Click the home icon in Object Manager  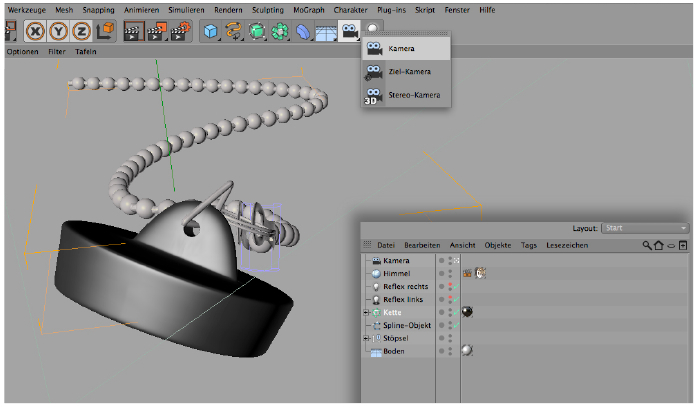point(659,245)
